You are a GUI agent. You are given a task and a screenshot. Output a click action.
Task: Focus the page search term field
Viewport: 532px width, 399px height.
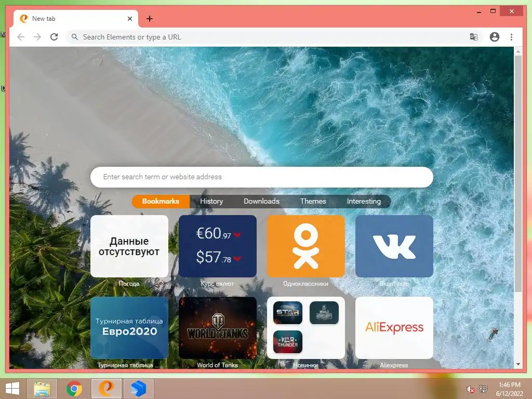tap(262, 177)
